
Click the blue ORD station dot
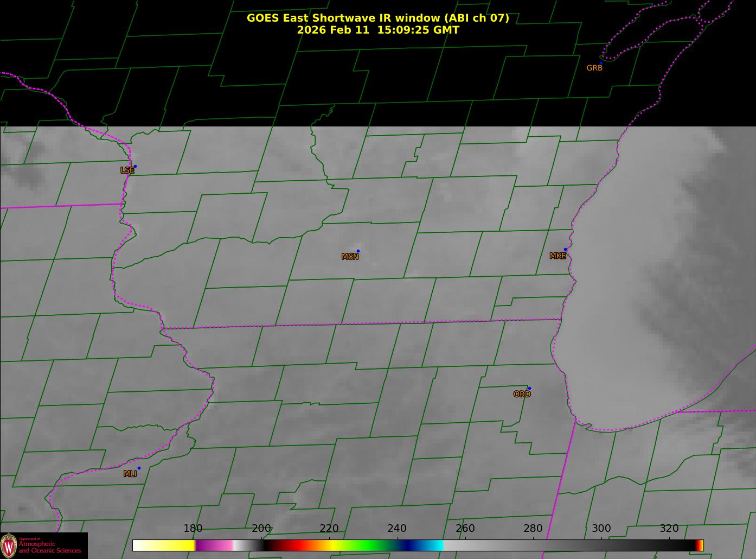pos(529,388)
